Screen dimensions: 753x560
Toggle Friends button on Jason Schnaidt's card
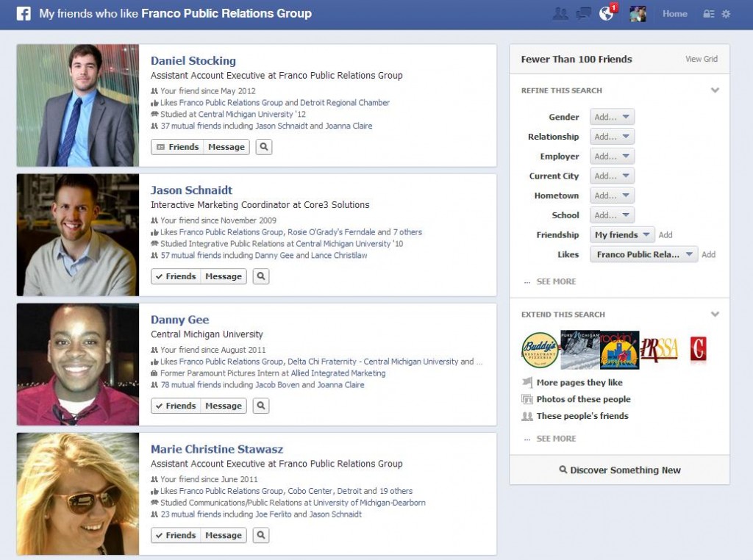pos(176,276)
